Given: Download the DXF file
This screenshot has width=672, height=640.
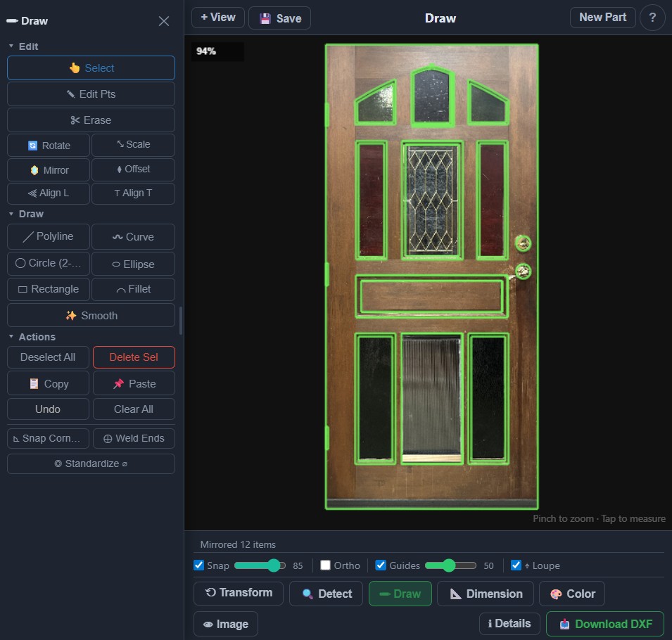Looking at the screenshot, I should [604, 623].
